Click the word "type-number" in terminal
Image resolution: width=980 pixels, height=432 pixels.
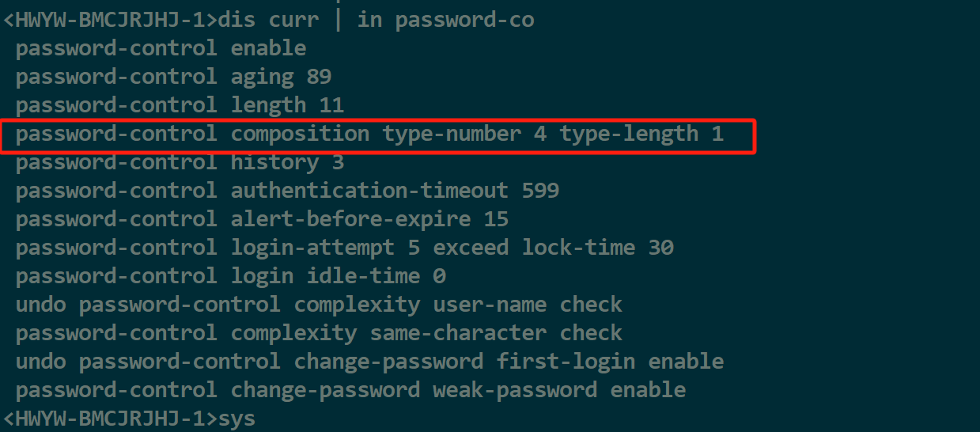tap(452, 134)
